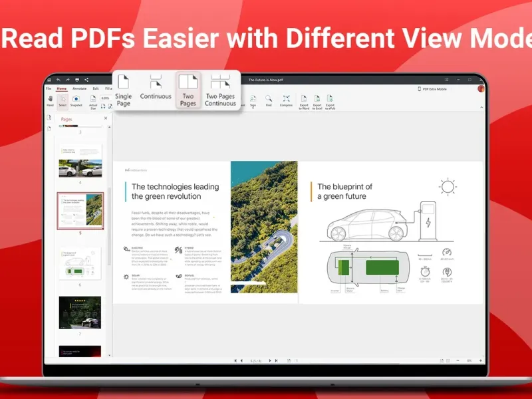The height and width of the screenshot is (399, 532).
Task: Open the PDF Extra Mobile link
Action: coord(432,89)
